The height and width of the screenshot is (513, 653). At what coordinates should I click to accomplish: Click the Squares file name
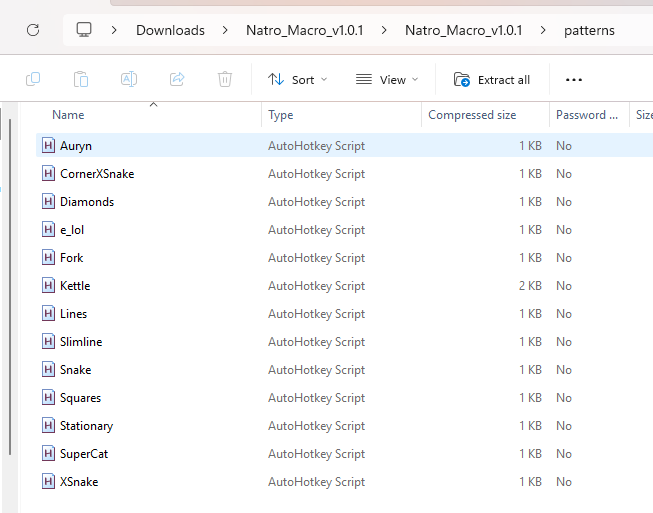pyautogui.click(x=80, y=398)
